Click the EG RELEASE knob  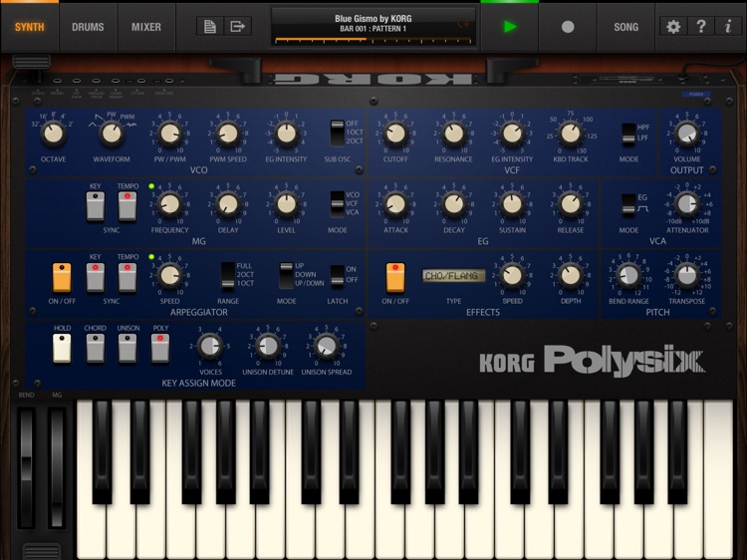[x=571, y=204]
